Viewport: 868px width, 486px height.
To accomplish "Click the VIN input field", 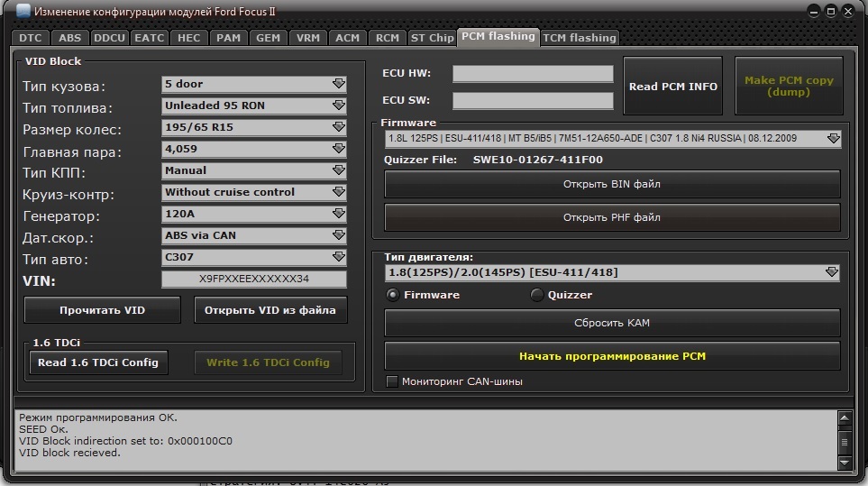I will [x=253, y=280].
